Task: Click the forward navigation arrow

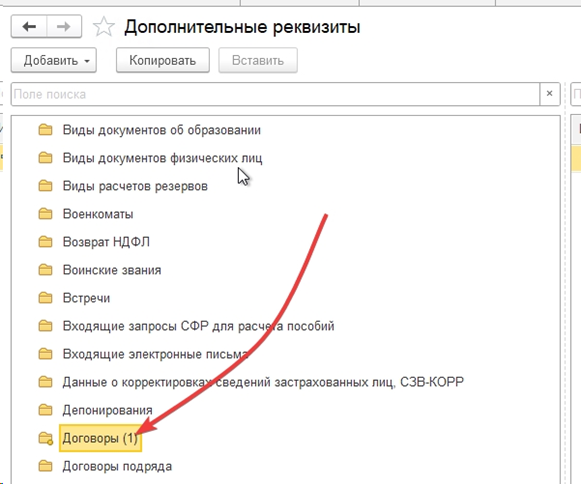Action: (64, 27)
